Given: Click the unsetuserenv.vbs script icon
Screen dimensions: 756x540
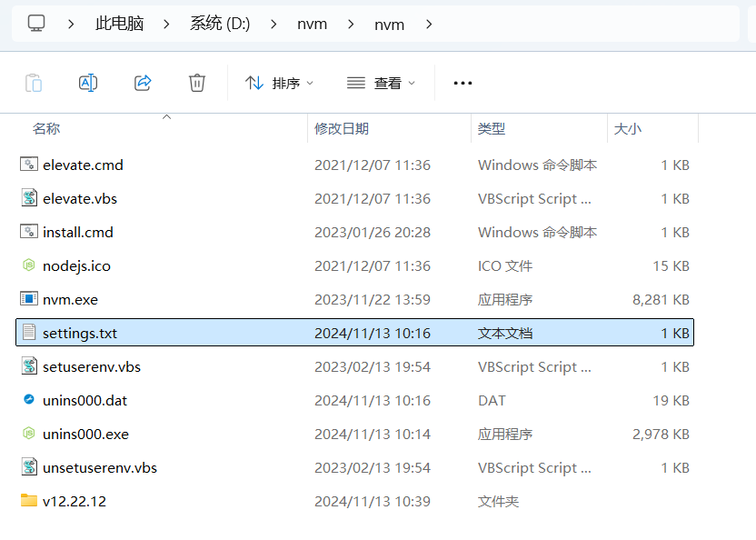Looking at the screenshot, I should click(x=29, y=467).
